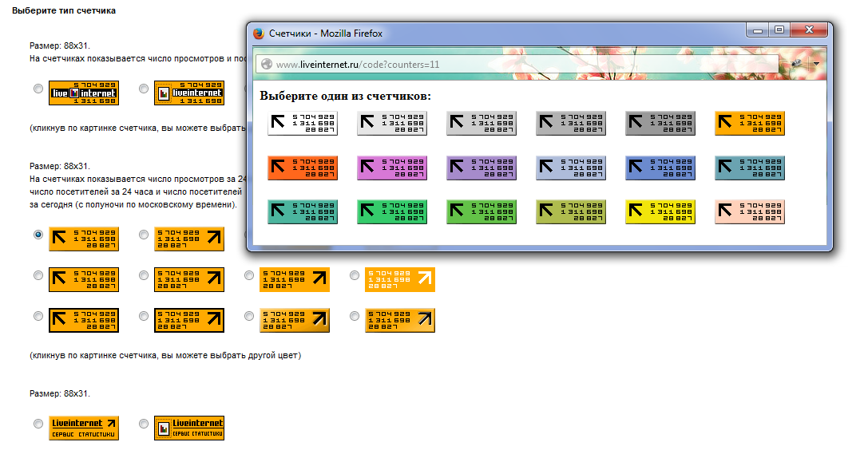The height and width of the screenshot is (454, 868).
Task: Pick the red-orange counter in the popup
Action: [303, 168]
